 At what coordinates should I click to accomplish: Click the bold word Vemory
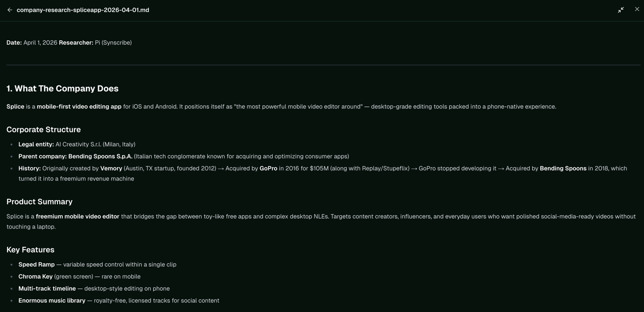click(111, 169)
